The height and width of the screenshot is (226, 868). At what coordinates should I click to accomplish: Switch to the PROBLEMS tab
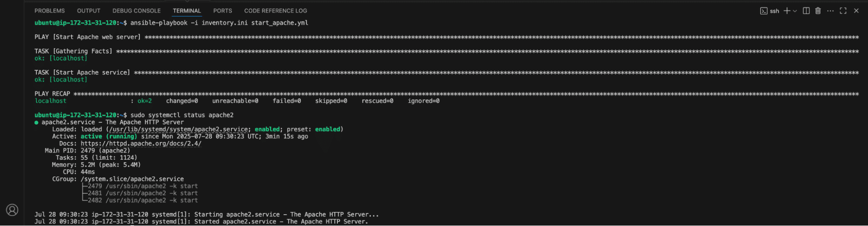click(x=50, y=11)
